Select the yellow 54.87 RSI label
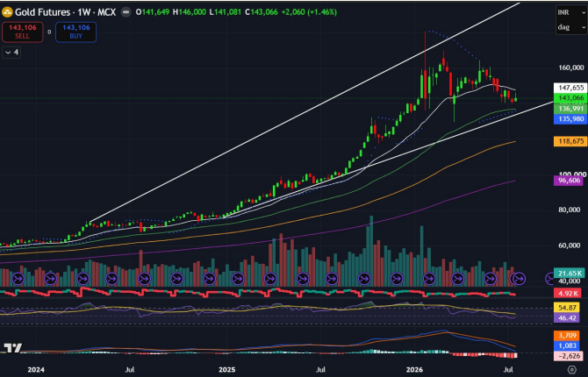The image size is (588, 377). (x=567, y=308)
